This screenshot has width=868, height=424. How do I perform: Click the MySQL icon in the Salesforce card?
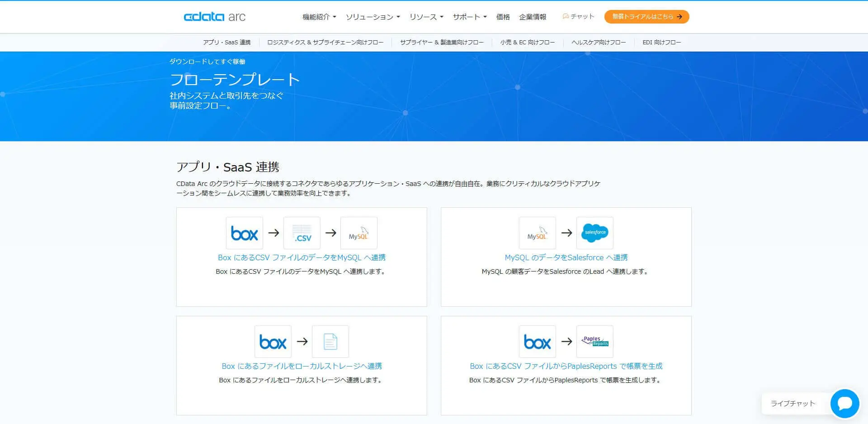click(538, 233)
